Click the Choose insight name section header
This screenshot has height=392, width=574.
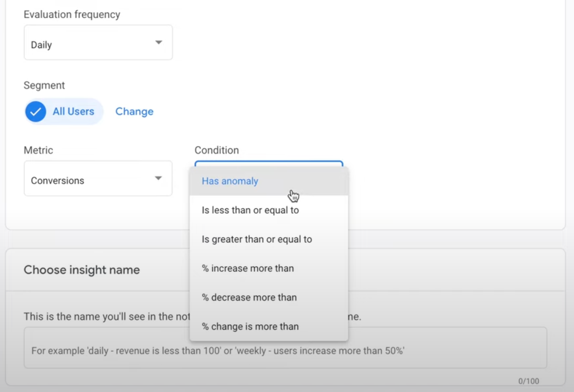tap(82, 270)
